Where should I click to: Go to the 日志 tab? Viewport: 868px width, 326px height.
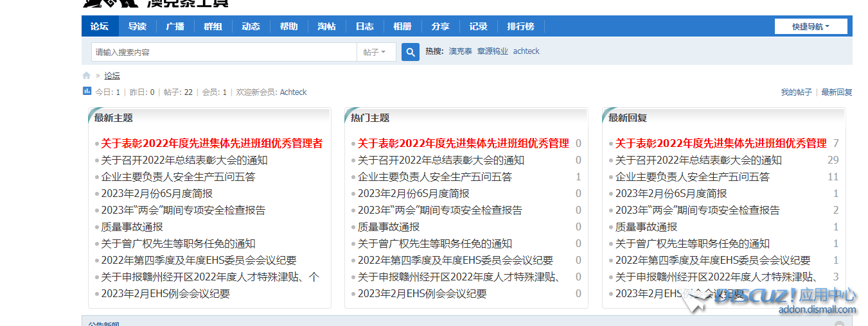click(x=365, y=26)
